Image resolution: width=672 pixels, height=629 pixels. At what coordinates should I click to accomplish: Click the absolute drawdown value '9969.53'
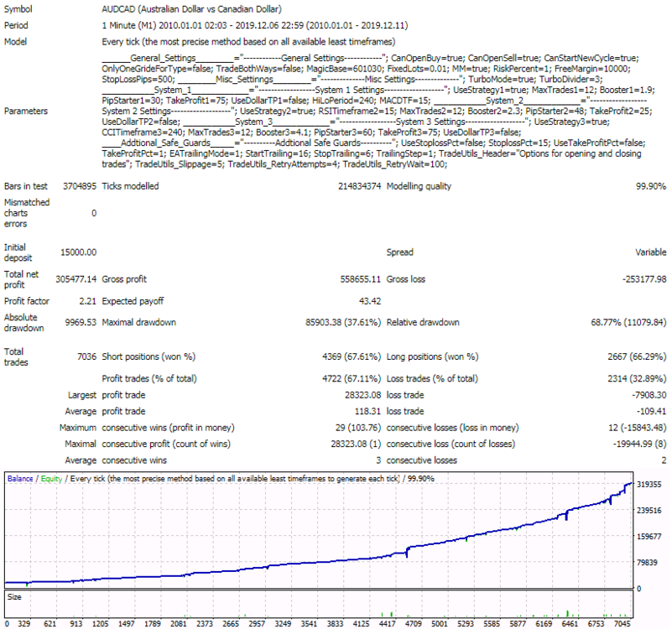pyautogui.click(x=81, y=322)
